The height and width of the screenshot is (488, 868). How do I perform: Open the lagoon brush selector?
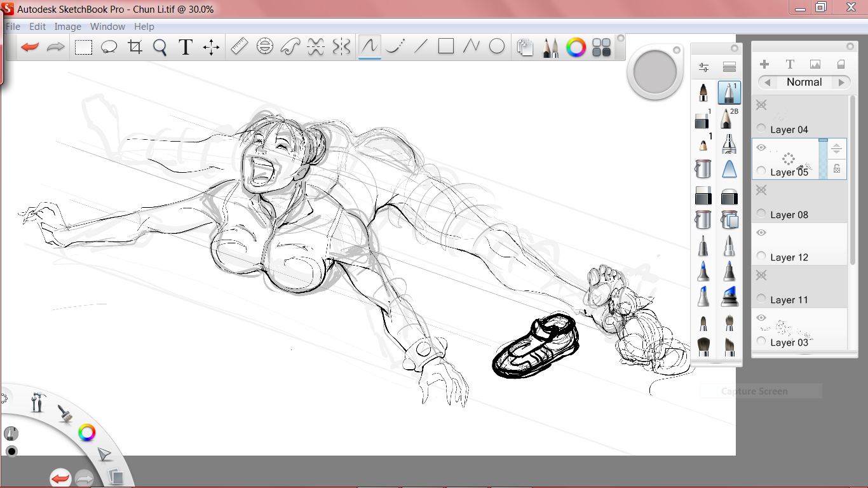[x=64, y=414]
